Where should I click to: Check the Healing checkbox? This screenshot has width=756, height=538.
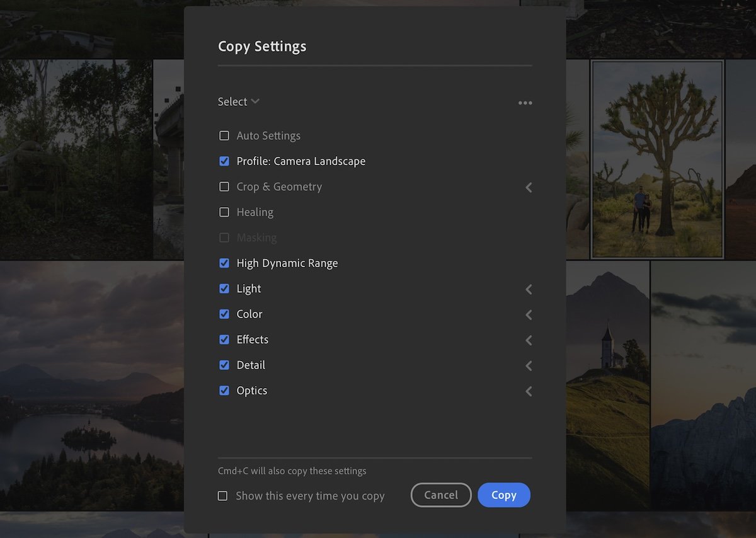point(224,212)
